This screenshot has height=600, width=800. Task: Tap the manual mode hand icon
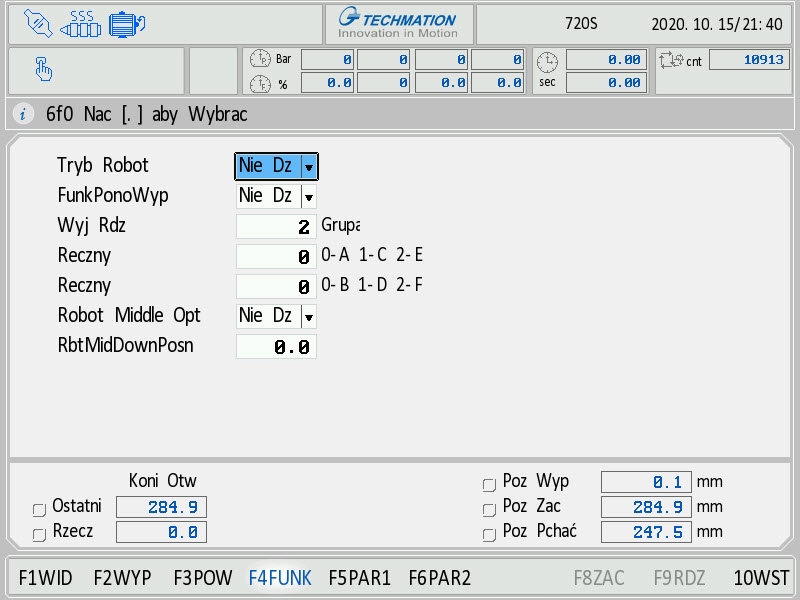pos(43,69)
